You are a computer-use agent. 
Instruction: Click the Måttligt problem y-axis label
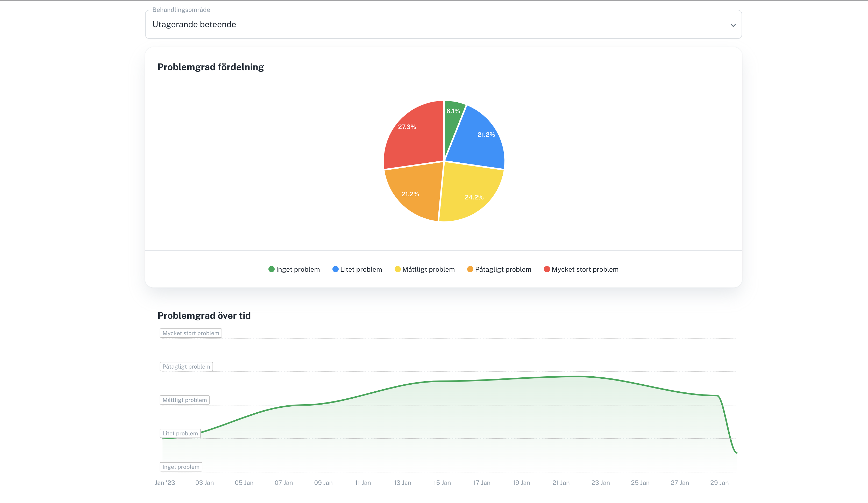[x=185, y=400]
